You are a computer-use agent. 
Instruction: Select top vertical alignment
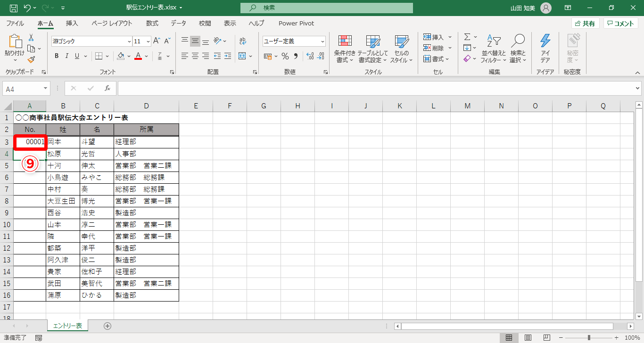(185, 41)
